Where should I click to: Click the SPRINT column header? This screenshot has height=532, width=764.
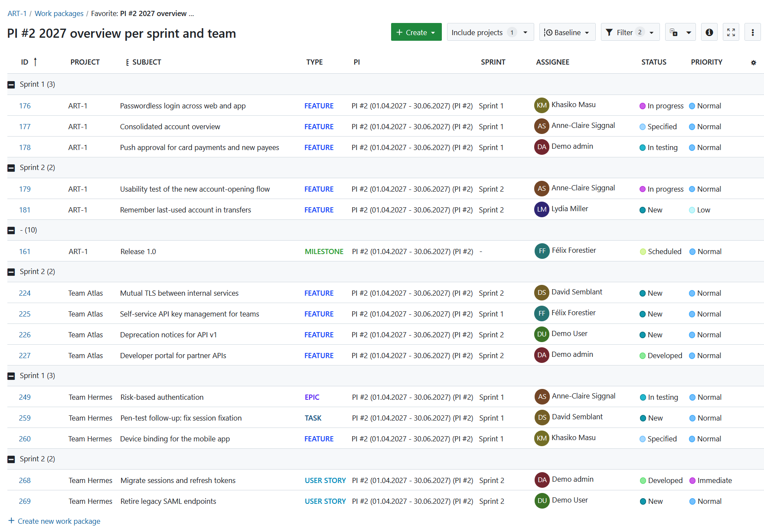coord(493,62)
